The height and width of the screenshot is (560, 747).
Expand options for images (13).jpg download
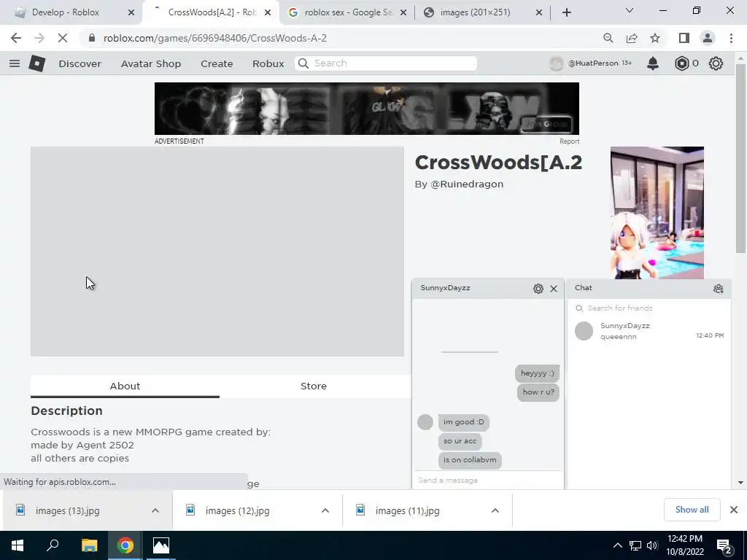point(155,510)
